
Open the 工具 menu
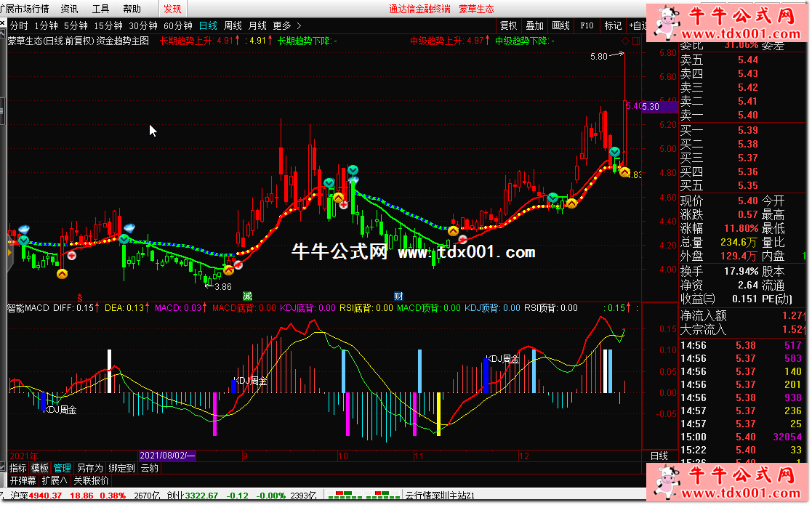click(x=100, y=9)
